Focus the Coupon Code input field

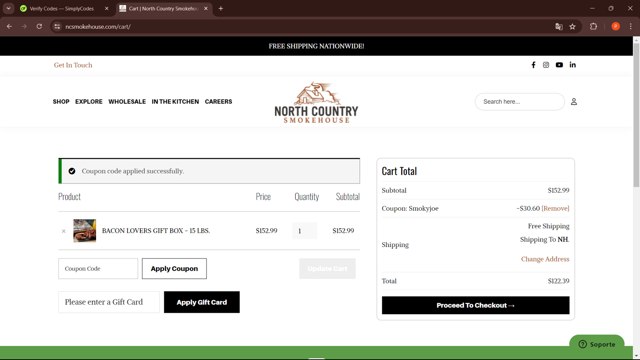pyautogui.click(x=98, y=269)
